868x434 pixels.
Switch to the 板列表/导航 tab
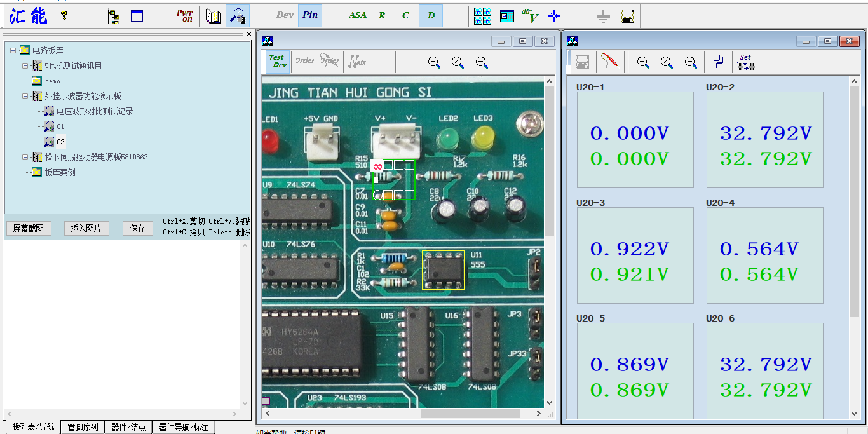[33, 427]
